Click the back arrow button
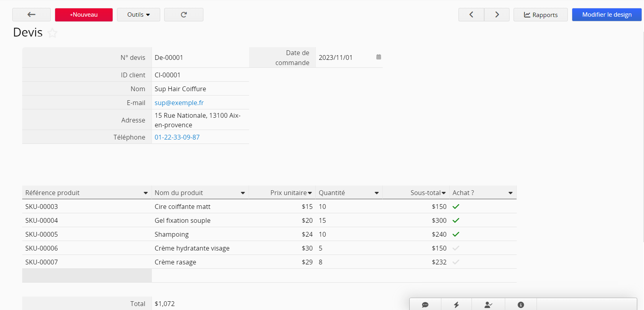The image size is (644, 310). click(x=31, y=15)
